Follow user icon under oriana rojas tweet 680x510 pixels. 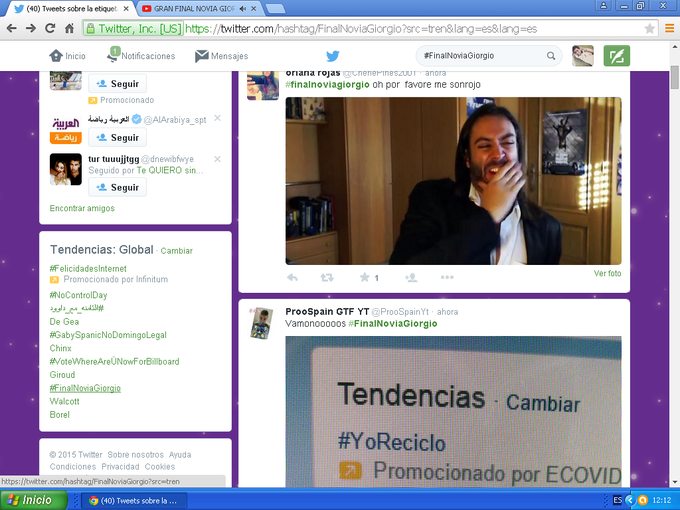pos(411,278)
